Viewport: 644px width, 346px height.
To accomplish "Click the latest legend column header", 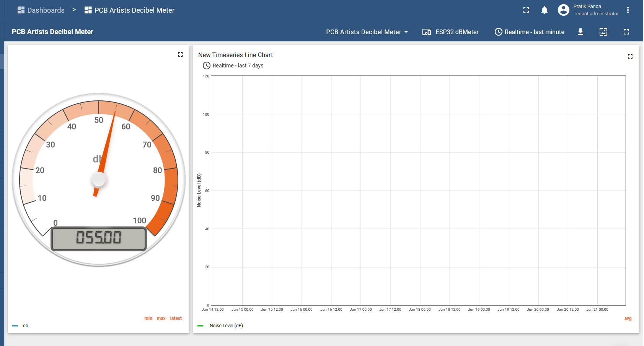I will click(x=176, y=318).
